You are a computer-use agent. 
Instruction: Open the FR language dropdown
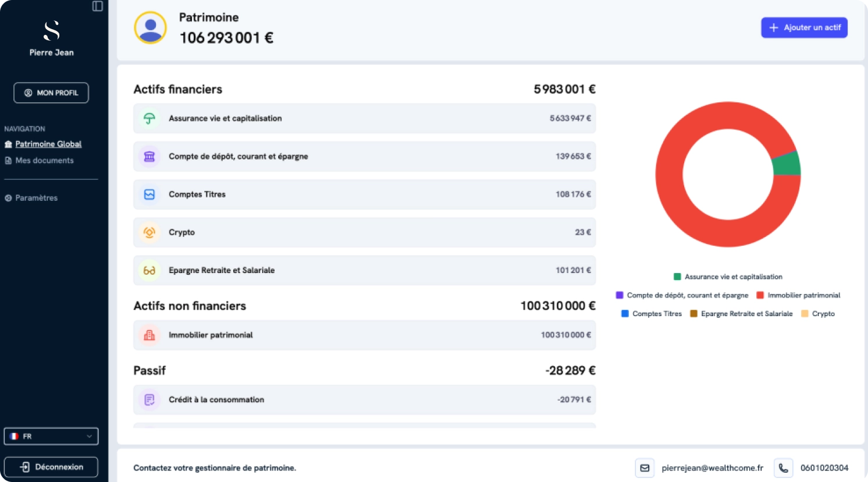pos(51,436)
